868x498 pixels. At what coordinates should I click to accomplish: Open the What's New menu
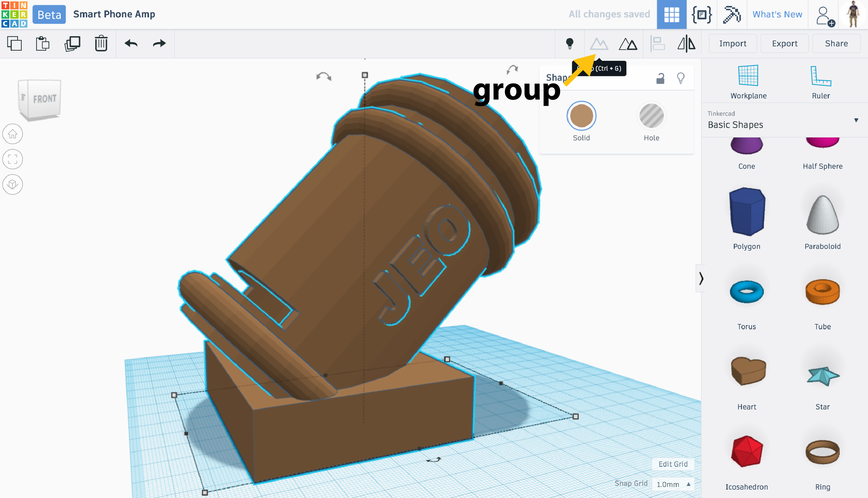pyautogui.click(x=777, y=14)
